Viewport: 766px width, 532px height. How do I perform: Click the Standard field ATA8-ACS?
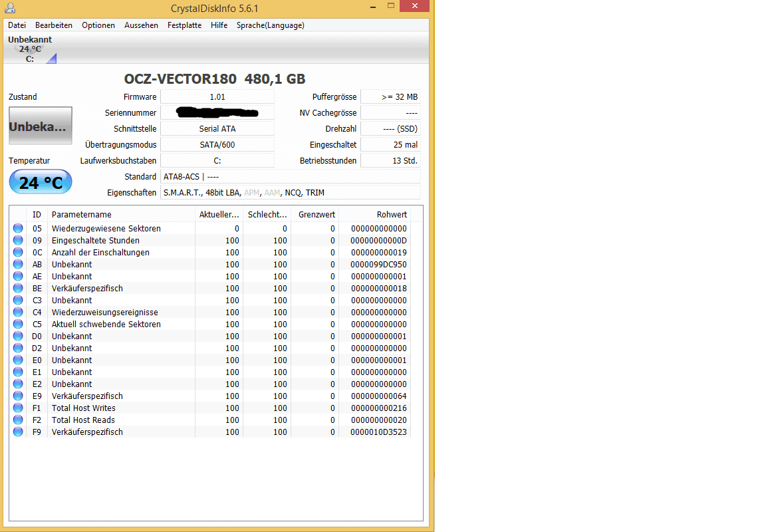pyautogui.click(x=291, y=177)
